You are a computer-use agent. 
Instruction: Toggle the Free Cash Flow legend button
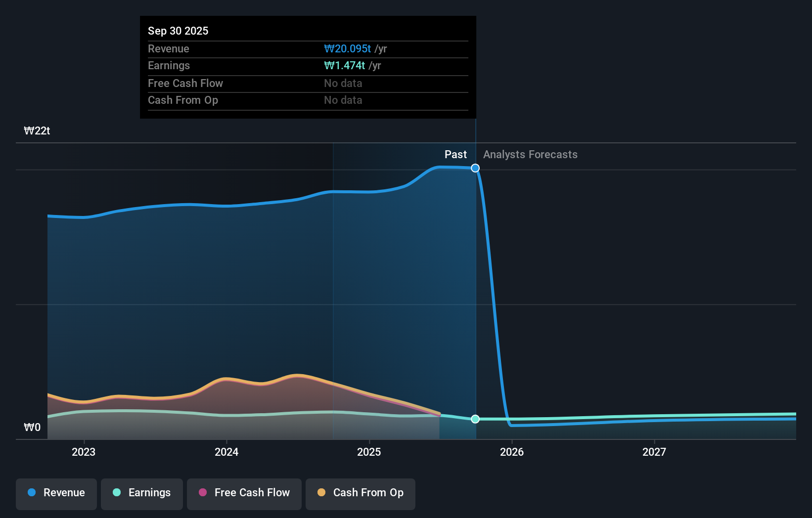[244, 494]
